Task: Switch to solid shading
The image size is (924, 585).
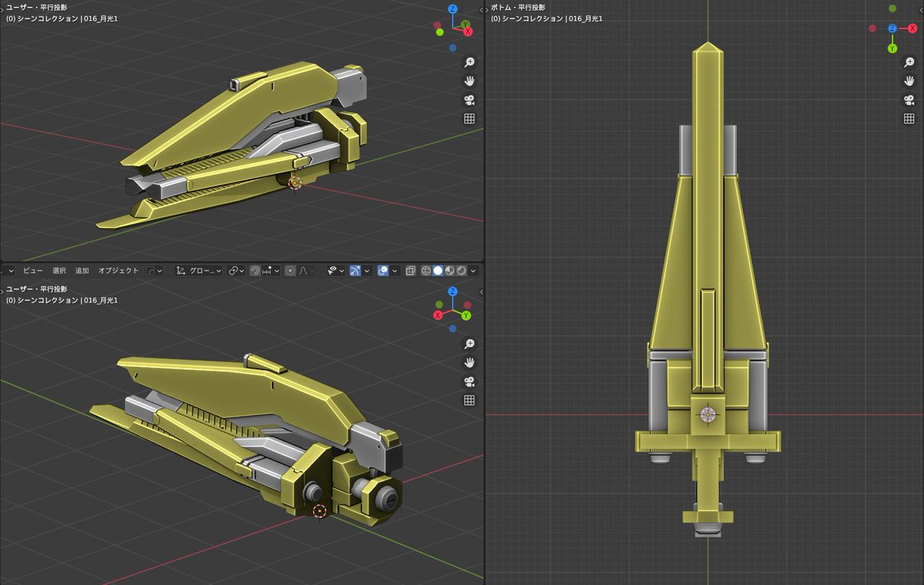Action: click(437, 271)
